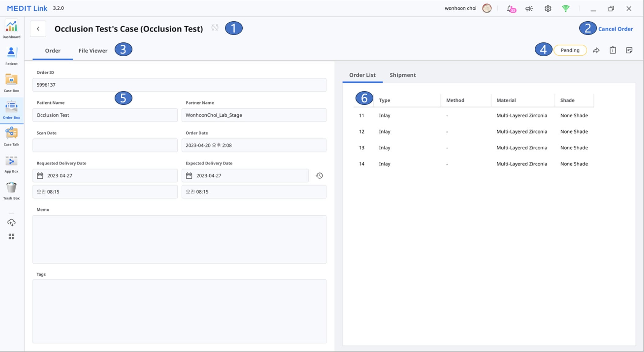Open the note icon in top toolbar
The image size is (644, 352).
629,50
